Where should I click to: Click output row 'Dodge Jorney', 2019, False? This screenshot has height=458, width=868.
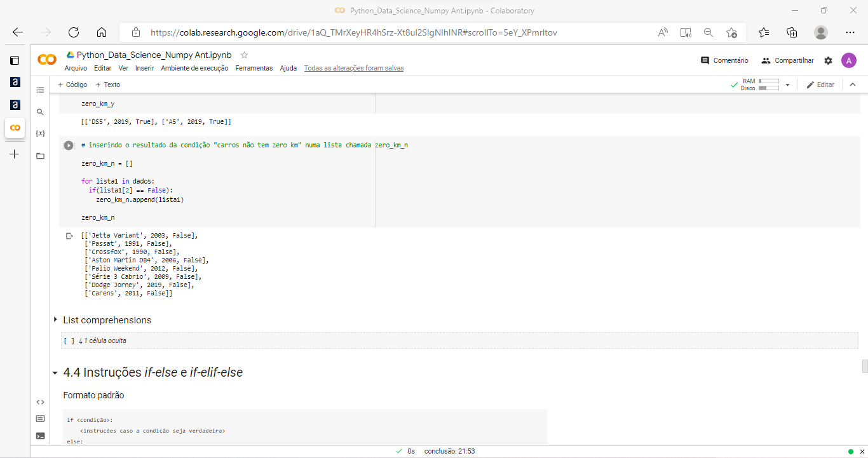139,285
